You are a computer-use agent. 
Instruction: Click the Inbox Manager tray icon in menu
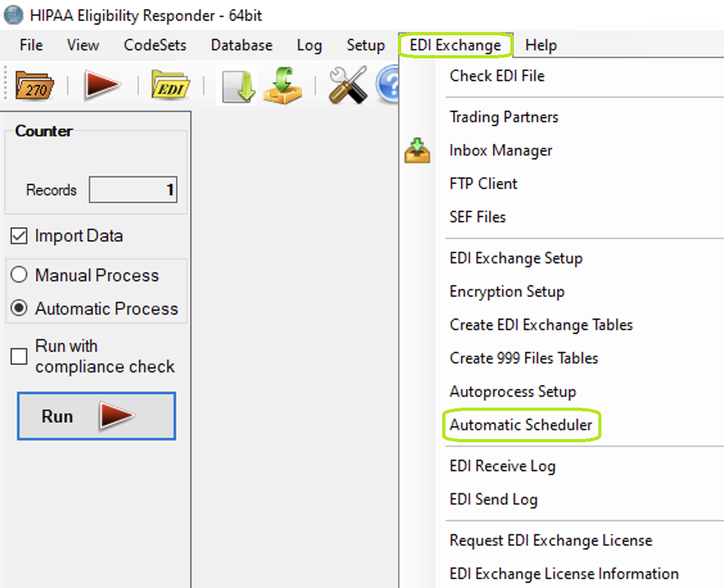coord(417,151)
